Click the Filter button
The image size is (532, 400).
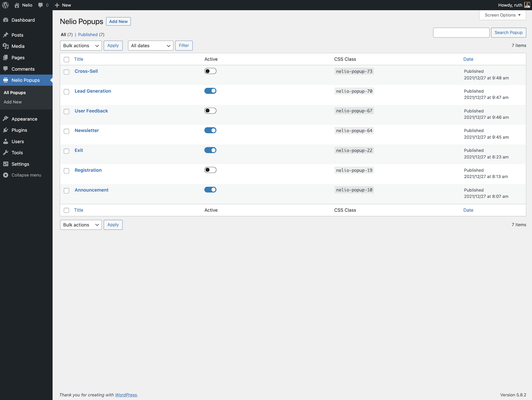pos(184,46)
